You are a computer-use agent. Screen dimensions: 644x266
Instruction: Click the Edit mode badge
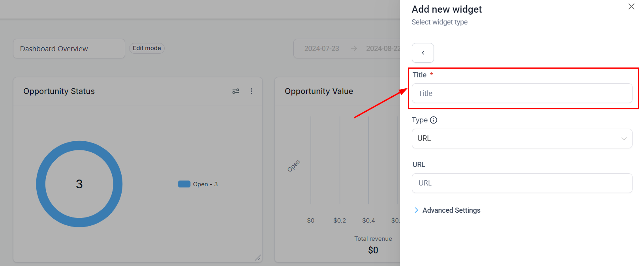click(x=147, y=48)
